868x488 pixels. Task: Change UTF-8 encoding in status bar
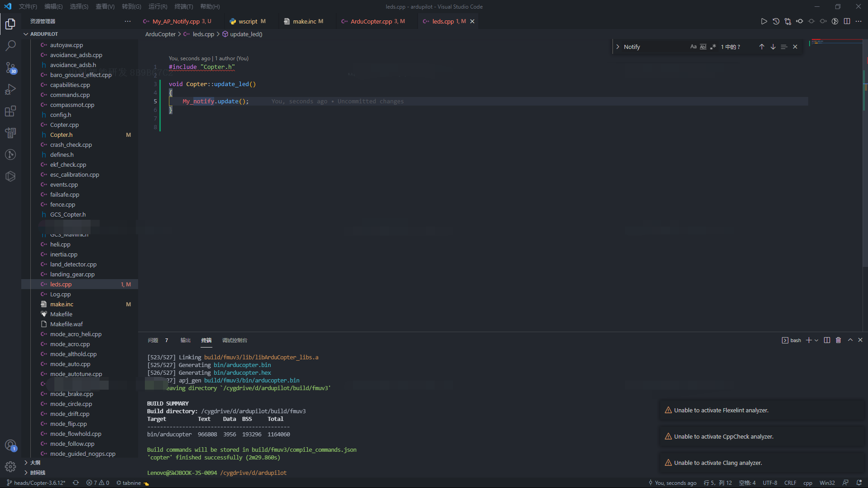[x=770, y=483]
